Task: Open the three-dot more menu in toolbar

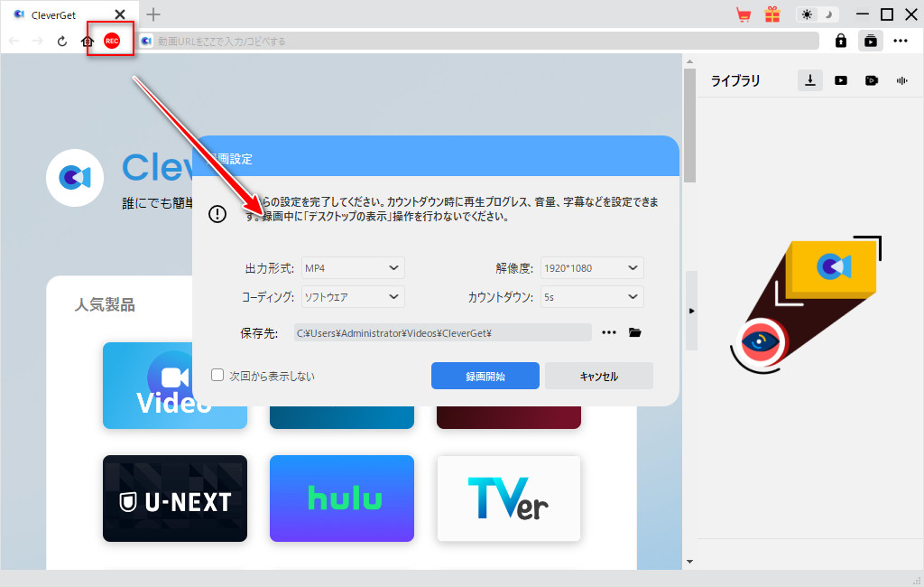Action: (x=901, y=41)
